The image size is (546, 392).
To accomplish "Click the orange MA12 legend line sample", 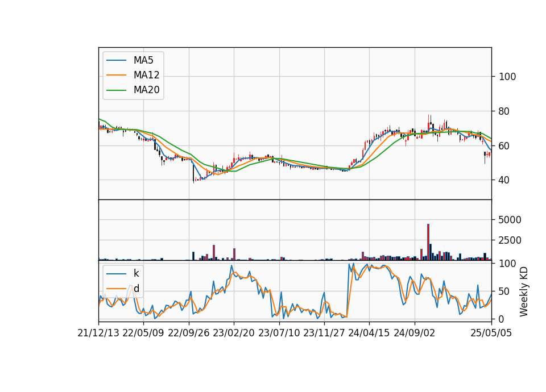I will 116,75.
